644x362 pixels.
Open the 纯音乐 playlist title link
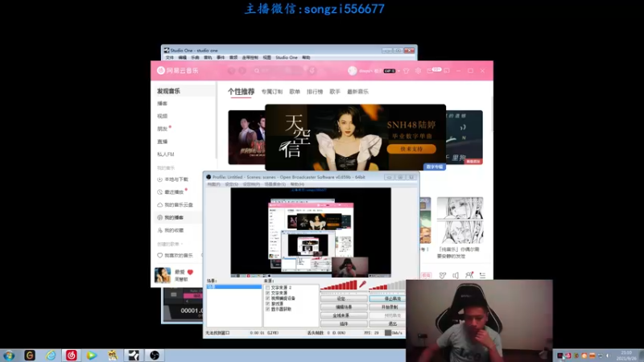pos(458,253)
